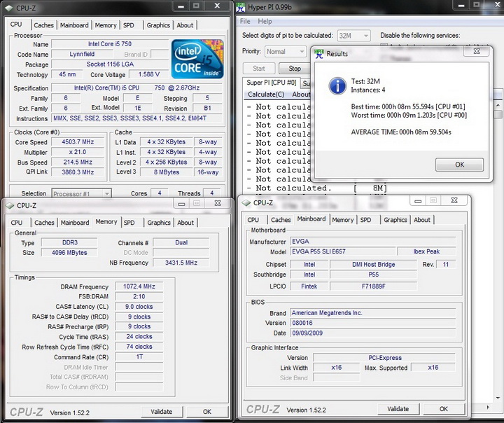Open Graphics tab in Memory CPU-Z window
This screenshot has height=423, width=504.
pyautogui.click(x=159, y=223)
